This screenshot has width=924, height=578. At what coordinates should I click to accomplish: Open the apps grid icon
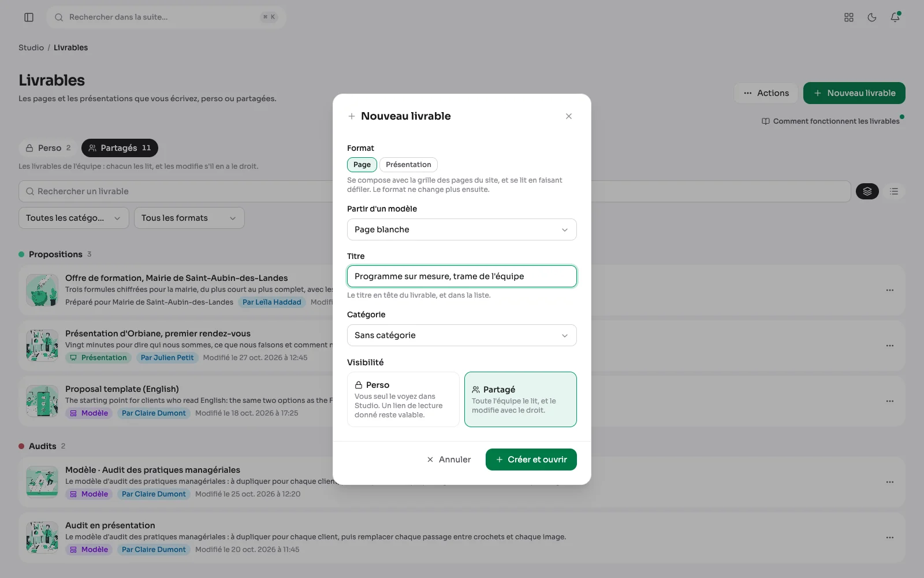tap(849, 17)
